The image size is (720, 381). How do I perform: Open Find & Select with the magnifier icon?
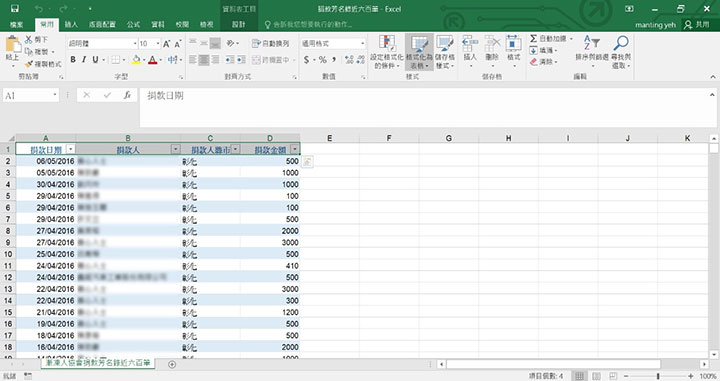point(621,51)
